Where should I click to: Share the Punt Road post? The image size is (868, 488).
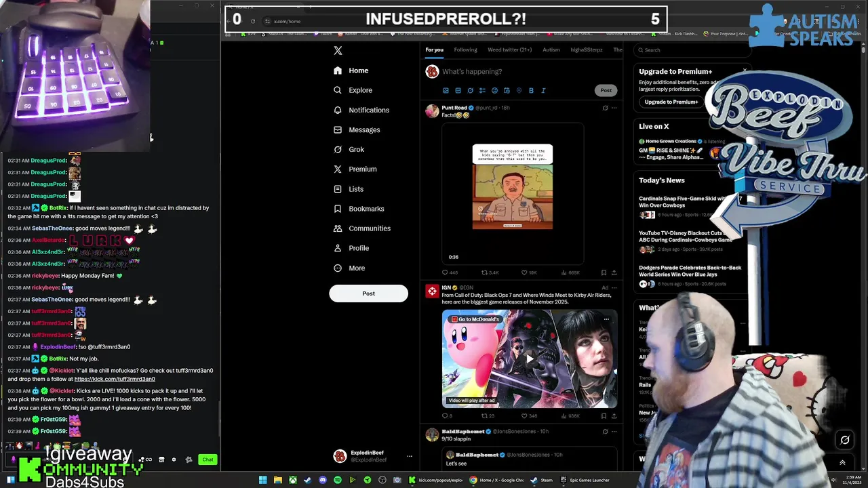614,272
